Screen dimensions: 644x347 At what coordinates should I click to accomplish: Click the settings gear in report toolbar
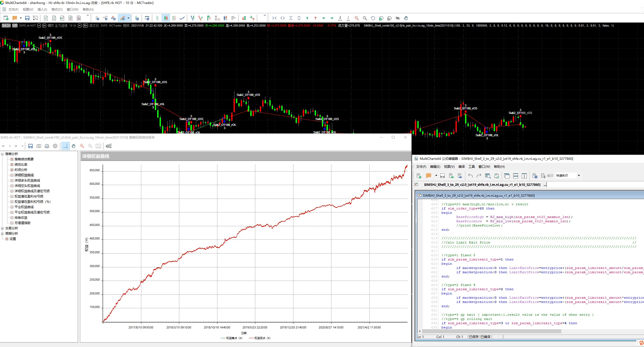[x=55, y=146]
